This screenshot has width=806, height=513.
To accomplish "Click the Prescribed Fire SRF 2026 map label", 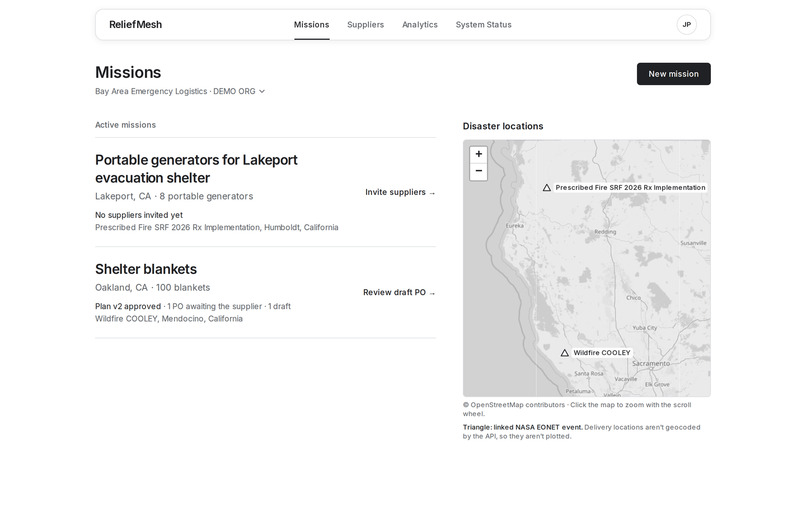I will [630, 188].
